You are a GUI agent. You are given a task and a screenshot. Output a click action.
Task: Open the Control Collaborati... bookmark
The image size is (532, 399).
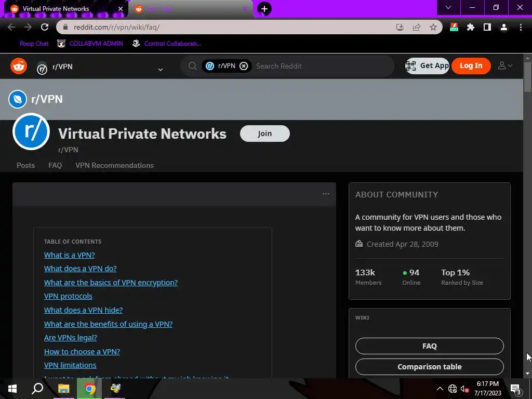pos(167,44)
